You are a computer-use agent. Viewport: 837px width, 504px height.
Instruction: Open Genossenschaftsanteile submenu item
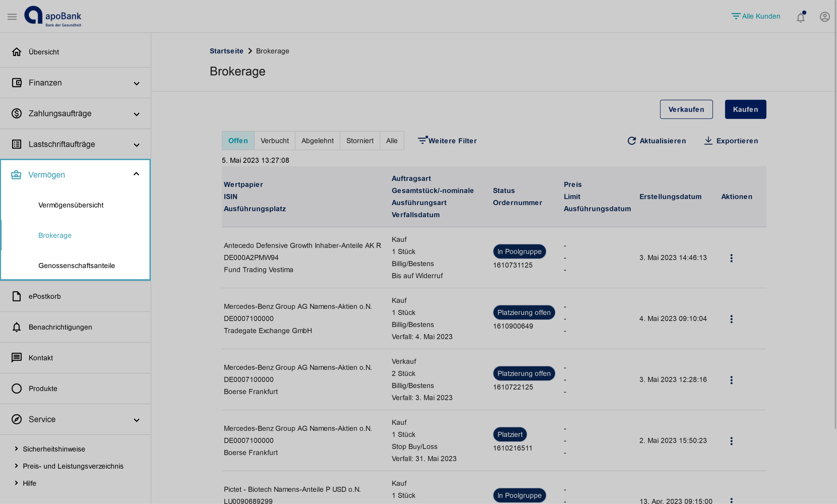pyautogui.click(x=76, y=266)
